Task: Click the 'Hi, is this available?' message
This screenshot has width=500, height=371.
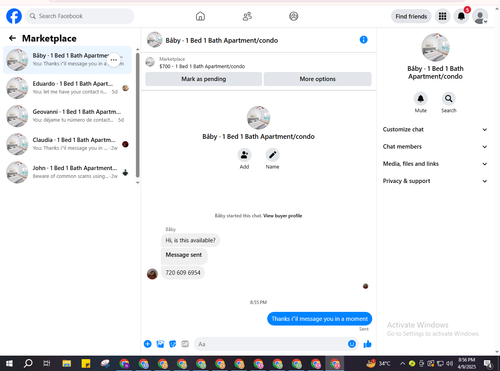Action: click(x=190, y=240)
